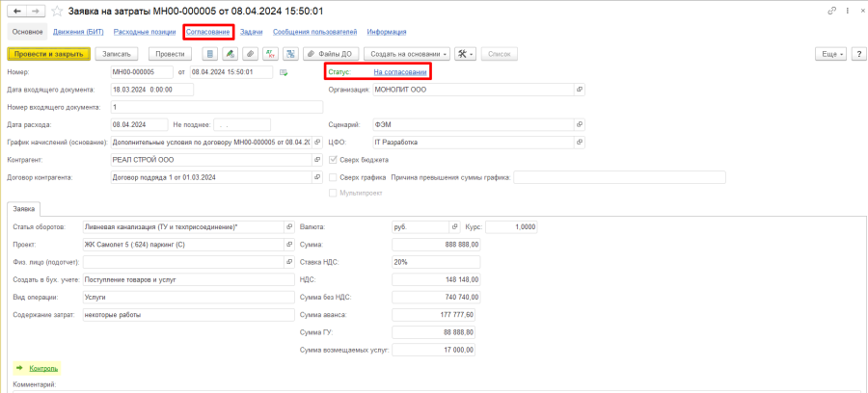
Task: Expand the wrench tools dropdown in toolbar
Action: (x=466, y=54)
